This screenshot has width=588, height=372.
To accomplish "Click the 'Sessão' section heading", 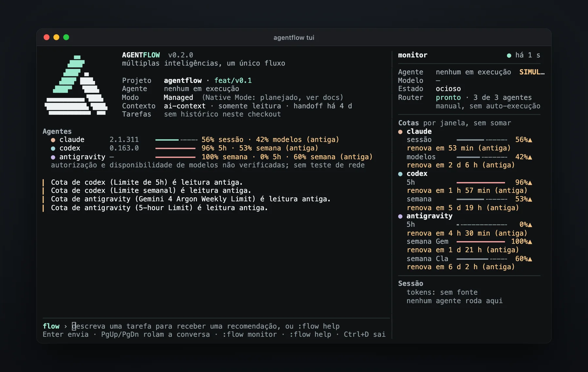I will coord(411,284).
